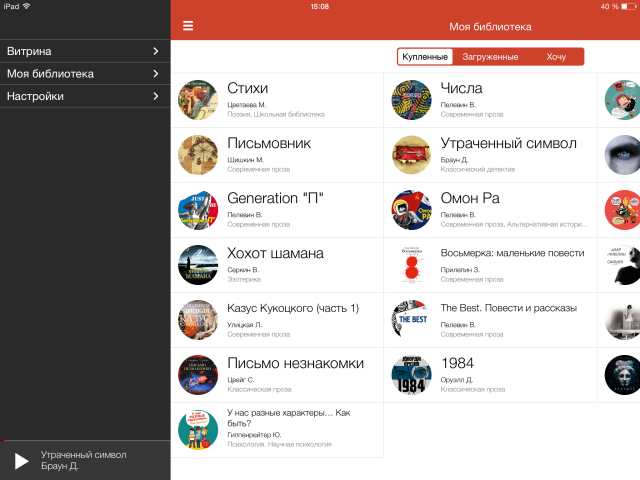The image size is (640, 480).
Task: Select the Купленные segment
Action: click(425, 57)
